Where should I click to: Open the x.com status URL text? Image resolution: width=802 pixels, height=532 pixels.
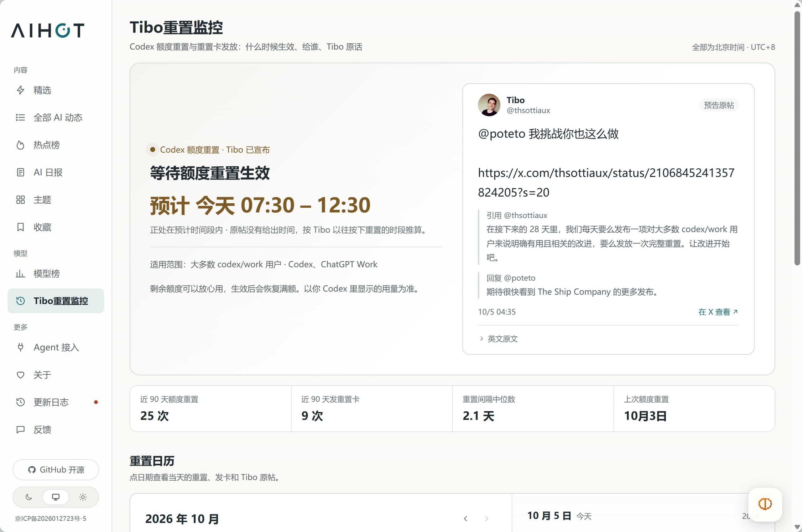[606, 183]
